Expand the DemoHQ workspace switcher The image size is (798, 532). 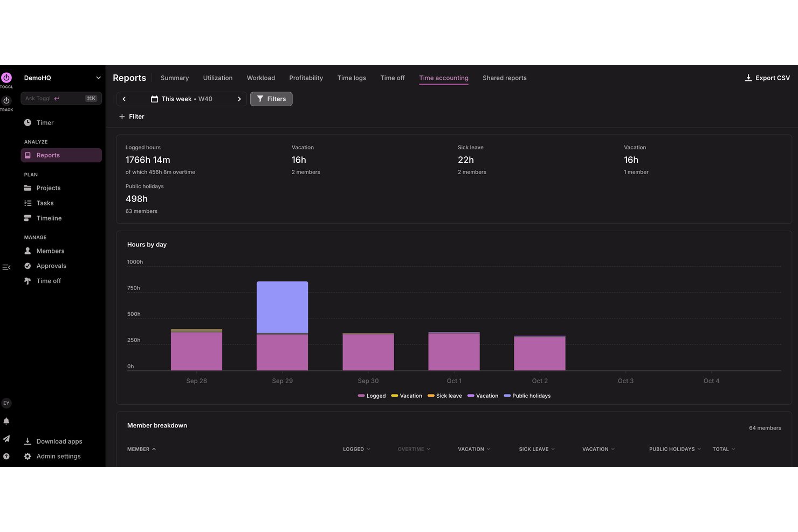tap(63, 78)
